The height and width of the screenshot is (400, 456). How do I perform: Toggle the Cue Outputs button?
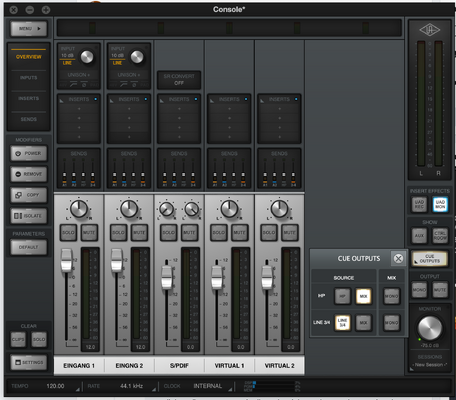pyautogui.click(x=430, y=258)
